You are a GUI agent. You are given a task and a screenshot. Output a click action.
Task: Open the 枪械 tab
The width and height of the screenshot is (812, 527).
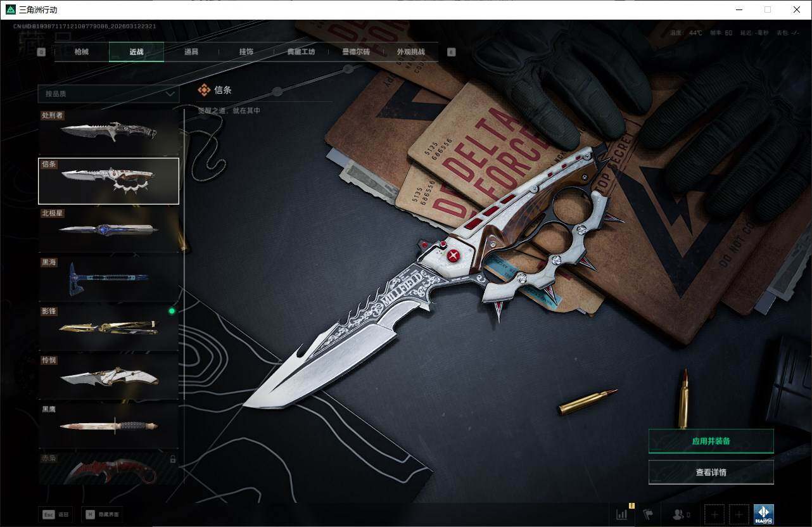coord(82,52)
